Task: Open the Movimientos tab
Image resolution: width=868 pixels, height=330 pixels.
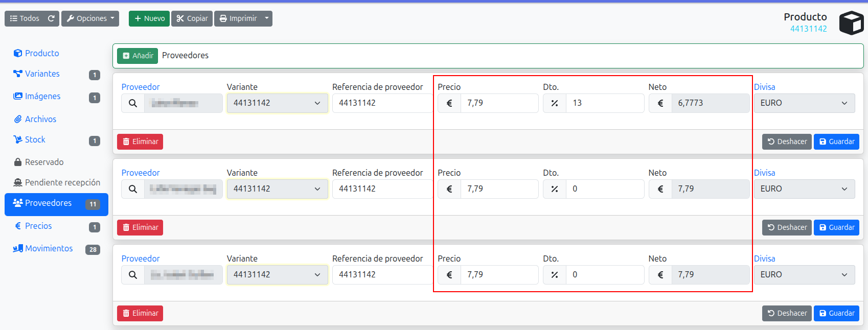Action: 49,249
